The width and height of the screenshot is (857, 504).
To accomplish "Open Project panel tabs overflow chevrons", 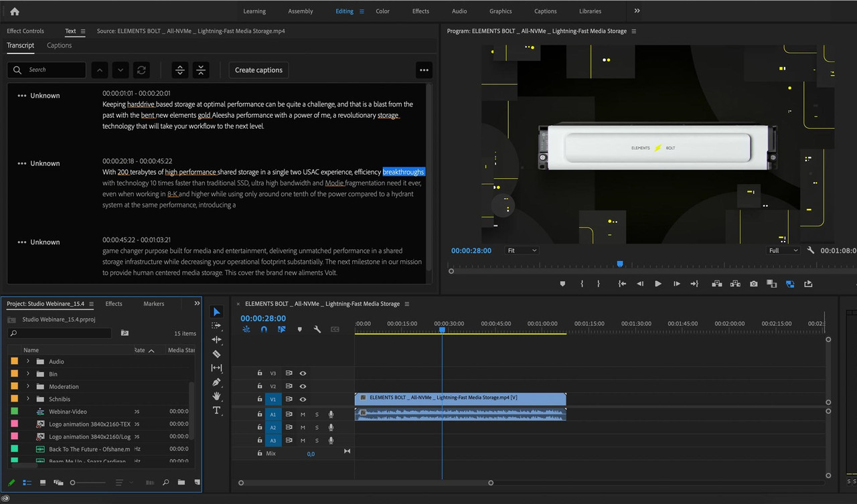I will tap(197, 303).
